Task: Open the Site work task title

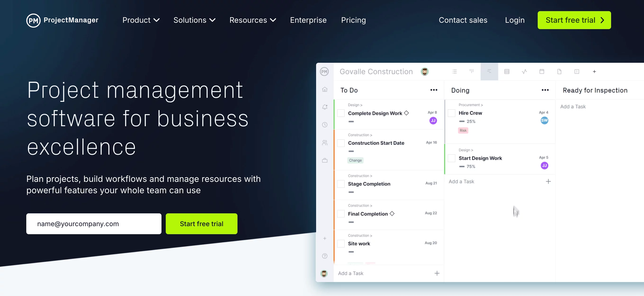Action: (x=359, y=243)
